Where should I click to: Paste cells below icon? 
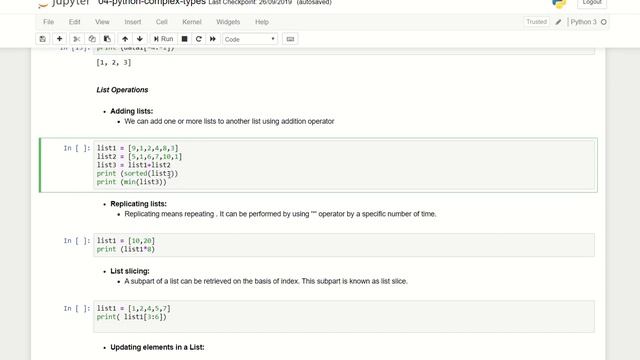click(x=107, y=39)
